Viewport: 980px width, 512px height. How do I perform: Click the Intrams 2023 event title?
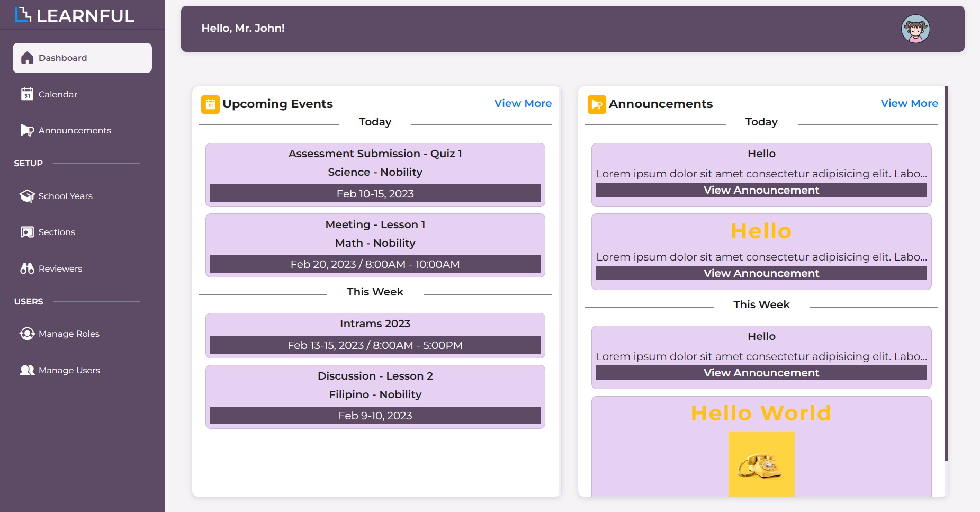tap(375, 324)
